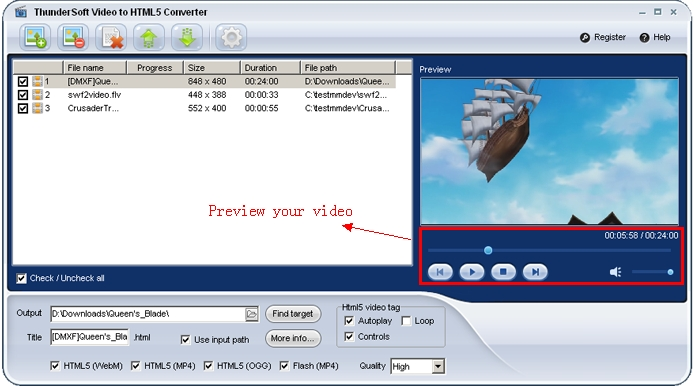The width and height of the screenshot is (695, 386).
Task: Click the File name column header
Action: (x=95, y=68)
